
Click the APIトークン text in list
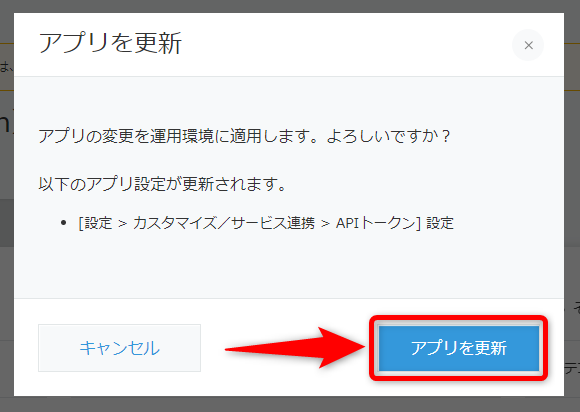(x=376, y=223)
